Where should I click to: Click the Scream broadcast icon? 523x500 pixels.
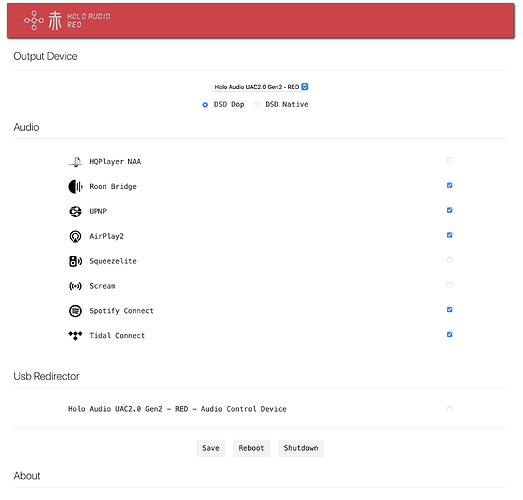(x=75, y=286)
